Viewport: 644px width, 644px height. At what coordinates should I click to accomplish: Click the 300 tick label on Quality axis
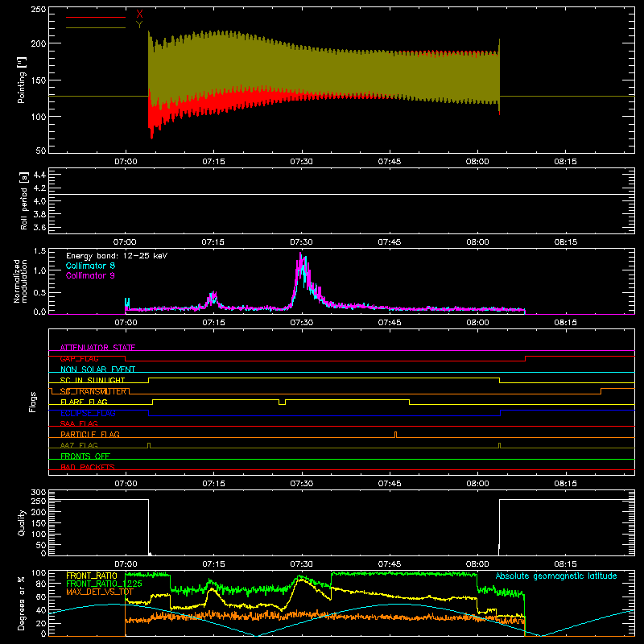coord(39,493)
